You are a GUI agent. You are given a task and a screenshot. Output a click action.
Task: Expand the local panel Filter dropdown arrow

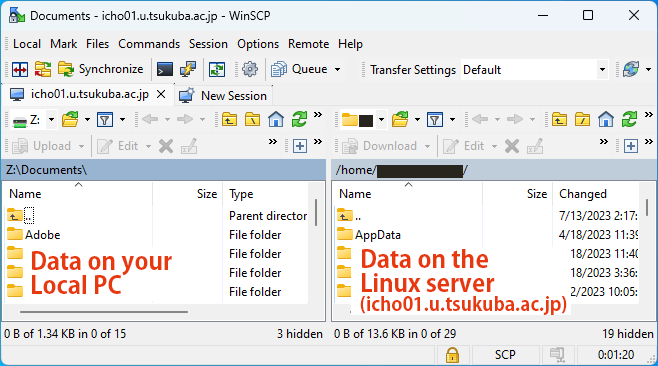coord(123,120)
